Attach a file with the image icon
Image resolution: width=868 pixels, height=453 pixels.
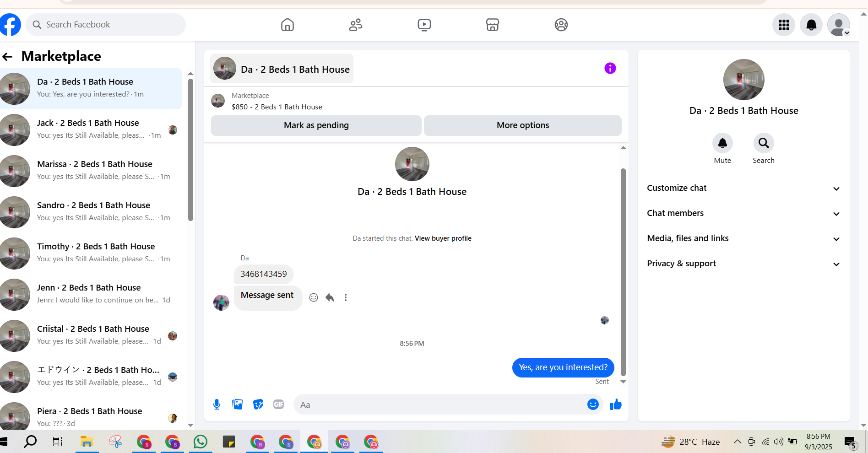coord(238,404)
